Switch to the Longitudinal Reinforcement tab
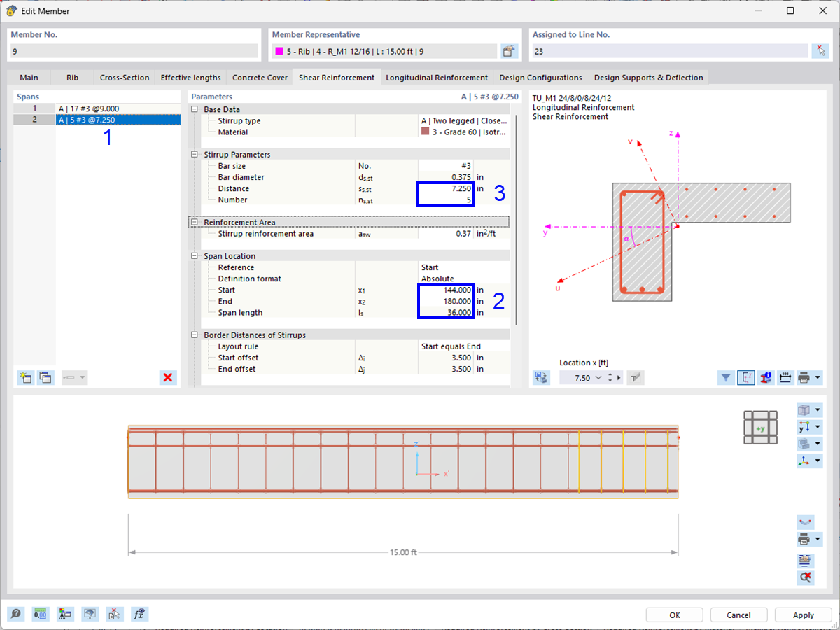The height and width of the screenshot is (630, 840). 437,77
